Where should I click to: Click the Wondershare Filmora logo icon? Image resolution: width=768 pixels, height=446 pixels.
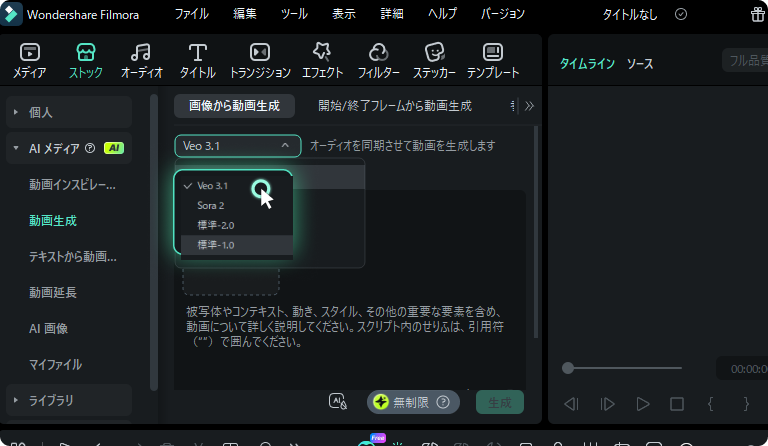[11, 14]
